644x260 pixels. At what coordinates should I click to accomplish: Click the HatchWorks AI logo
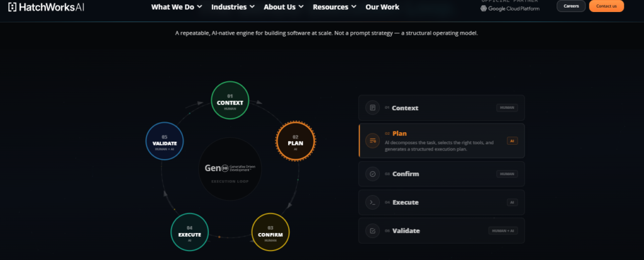[x=46, y=6]
